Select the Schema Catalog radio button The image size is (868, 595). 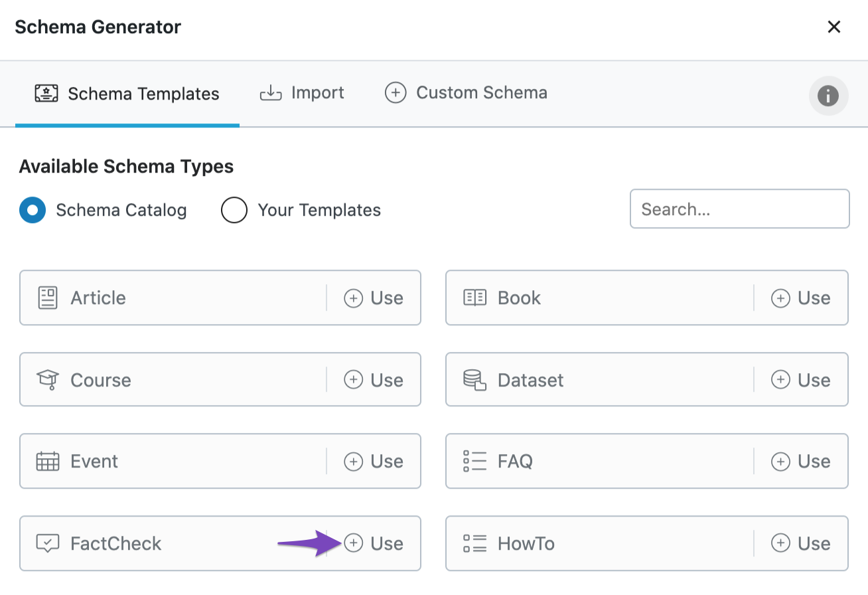(x=33, y=210)
